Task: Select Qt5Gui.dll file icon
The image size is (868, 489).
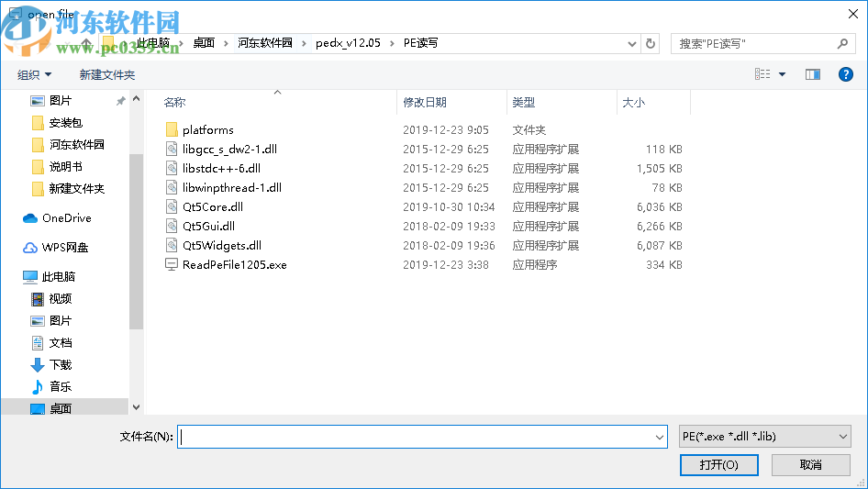Action: coord(172,226)
